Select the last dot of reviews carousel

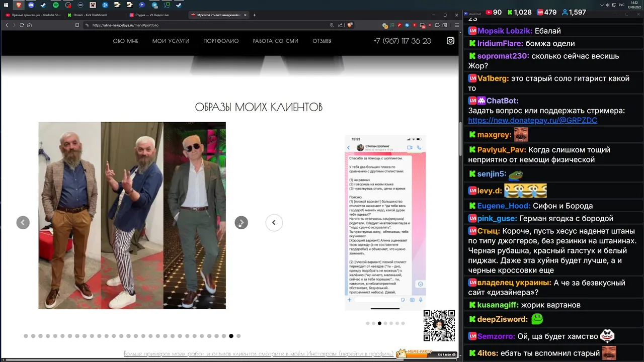403,323
